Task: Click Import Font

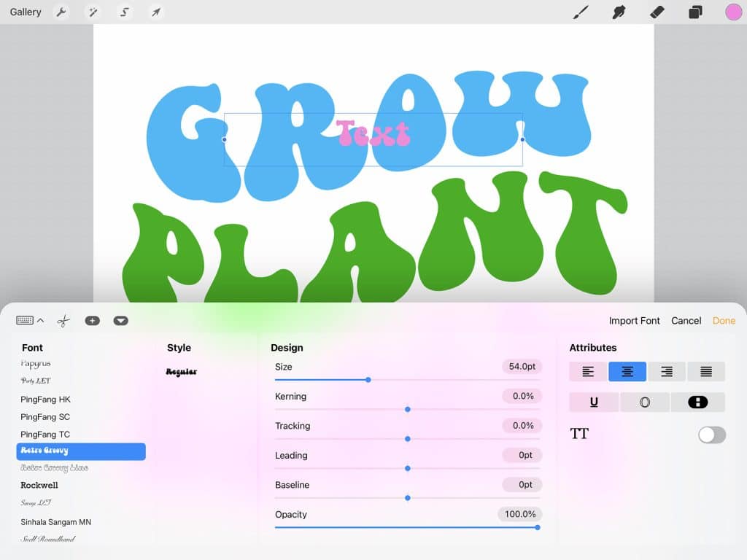Action: (634, 321)
